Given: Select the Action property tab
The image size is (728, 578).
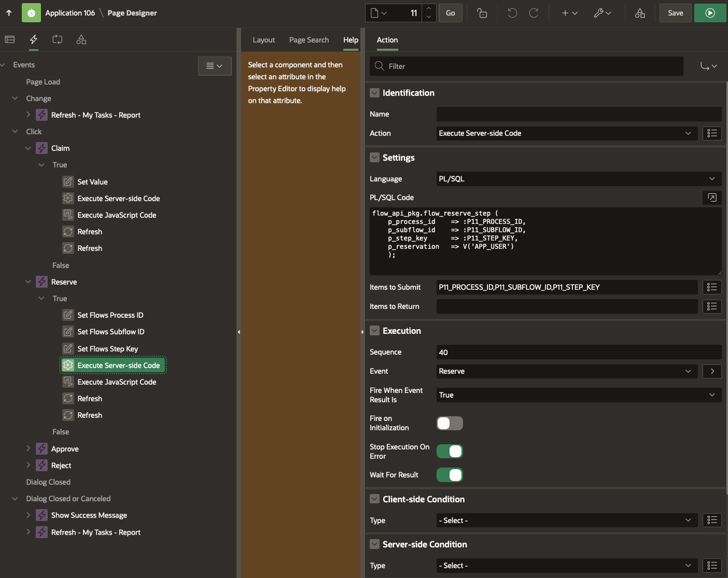Looking at the screenshot, I should [x=387, y=40].
